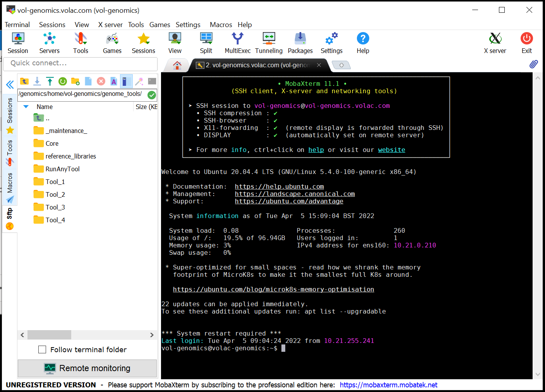Select the Tool_3 folder
This screenshot has height=392, width=545.
click(49, 207)
